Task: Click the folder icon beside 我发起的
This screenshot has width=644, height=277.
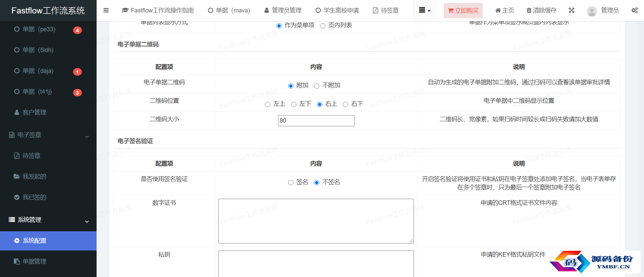Action: (x=17, y=176)
